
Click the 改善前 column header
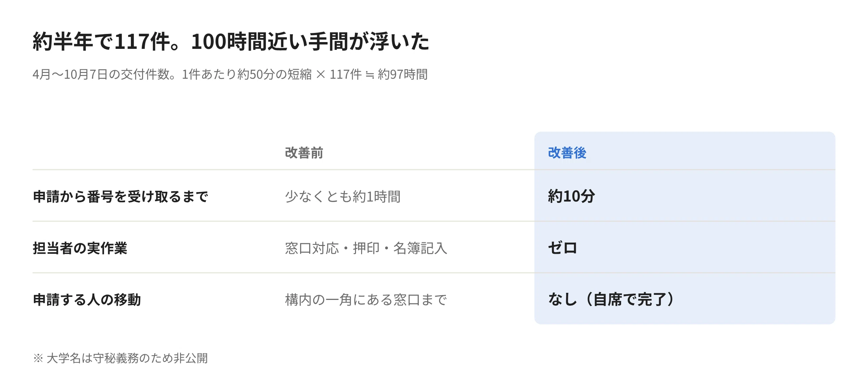[304, 153]
